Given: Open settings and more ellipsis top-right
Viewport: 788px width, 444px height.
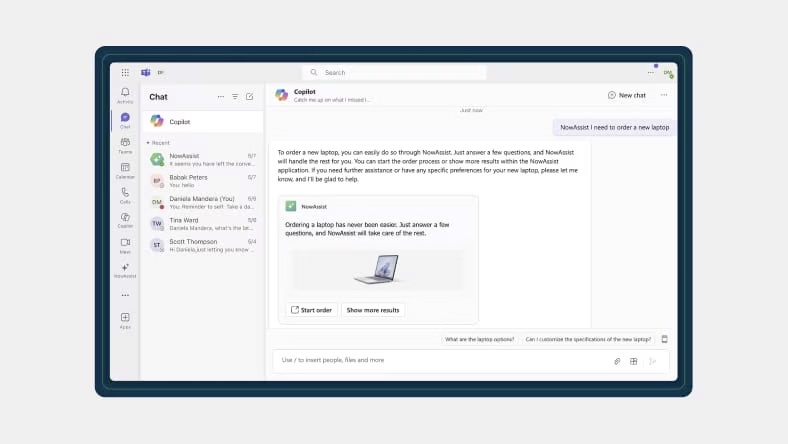Looking at the screenshot, I should coord(651,72).
